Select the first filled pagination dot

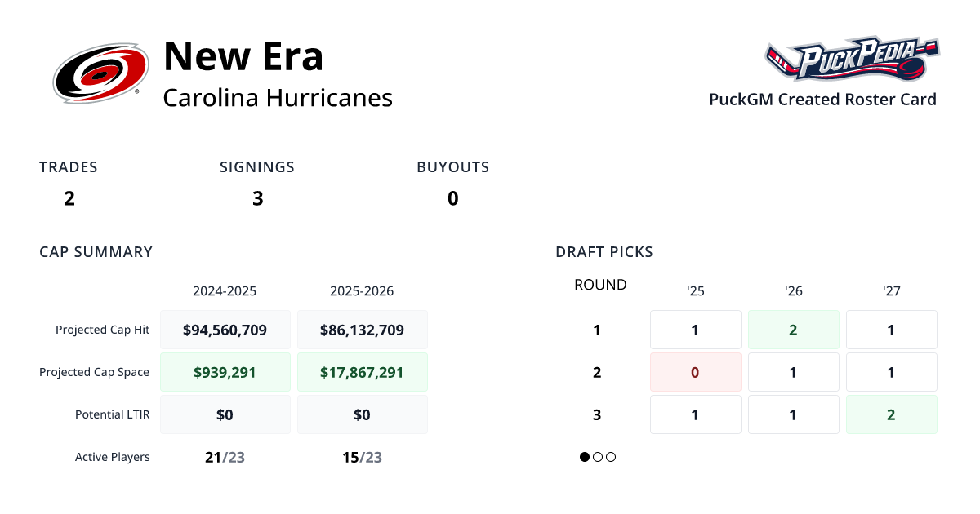(585, 457)
